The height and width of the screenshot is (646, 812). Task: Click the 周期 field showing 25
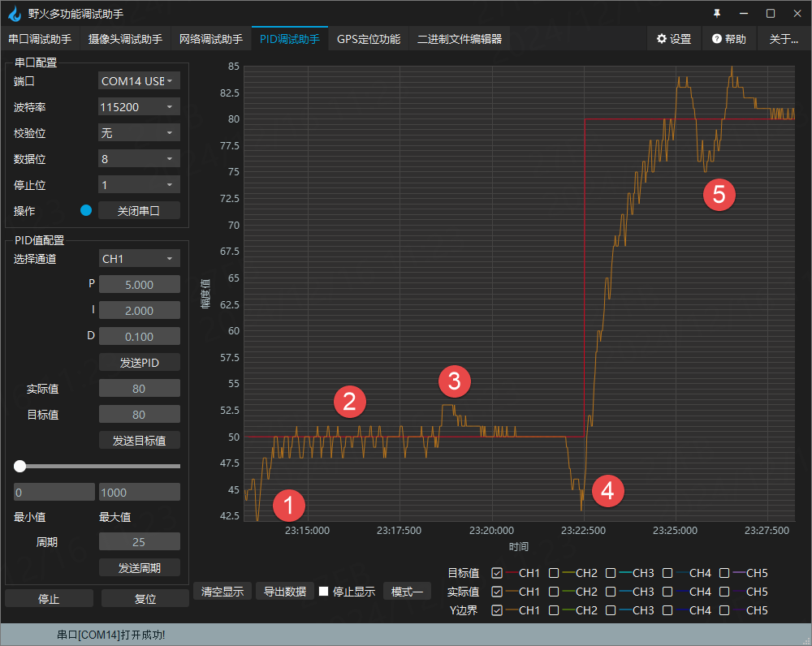click(140, 542)
